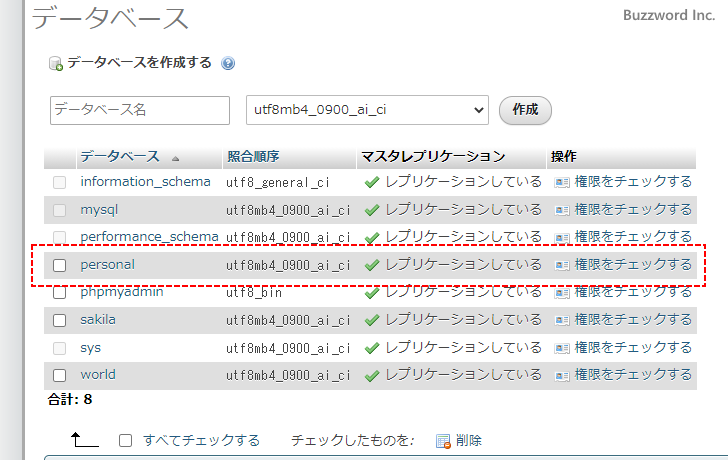Image resolution: width=728 pixels, height=460 pixels.
Task: Open the information_schema database link
Action: tap(145, 181)
